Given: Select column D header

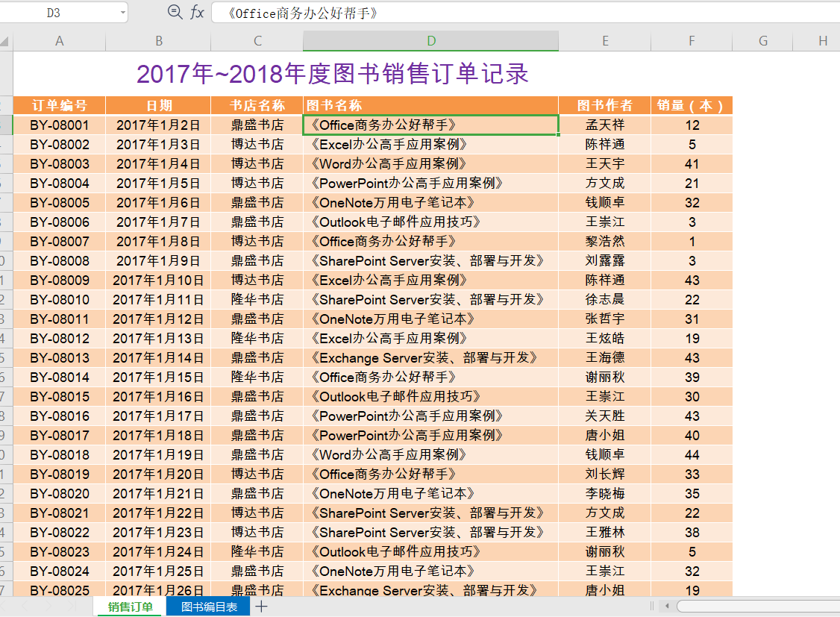Looking at the screenshot, I should [x=430, y=41].
